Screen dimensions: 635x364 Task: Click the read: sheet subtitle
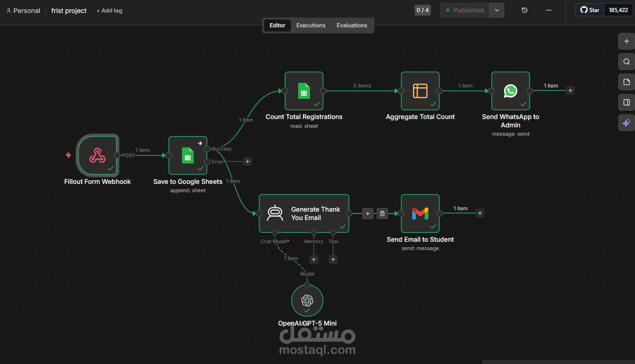click(x=304, y=126)
